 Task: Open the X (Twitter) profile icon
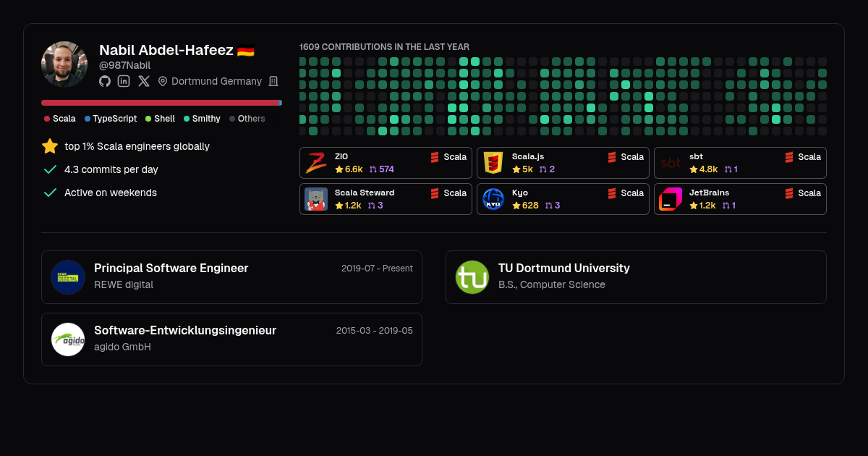[144, 81]
